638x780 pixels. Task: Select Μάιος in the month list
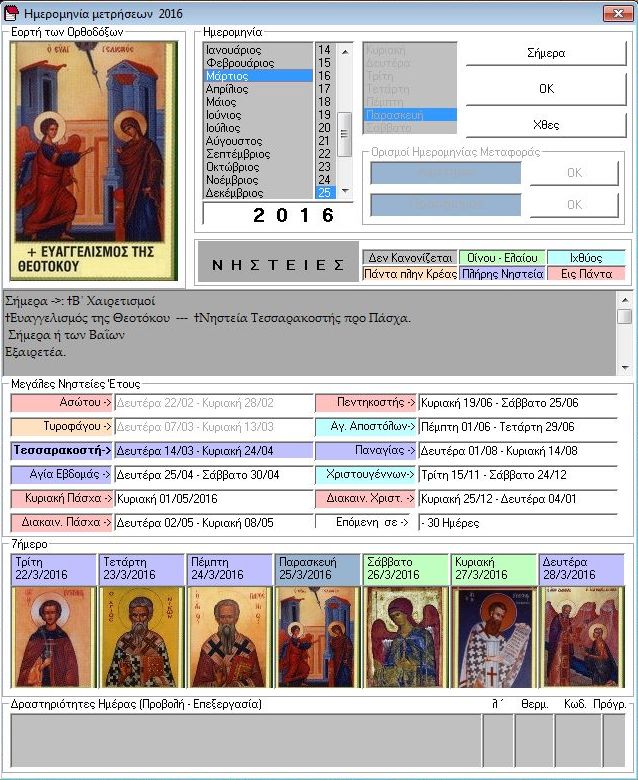click(x=259, y=101)
